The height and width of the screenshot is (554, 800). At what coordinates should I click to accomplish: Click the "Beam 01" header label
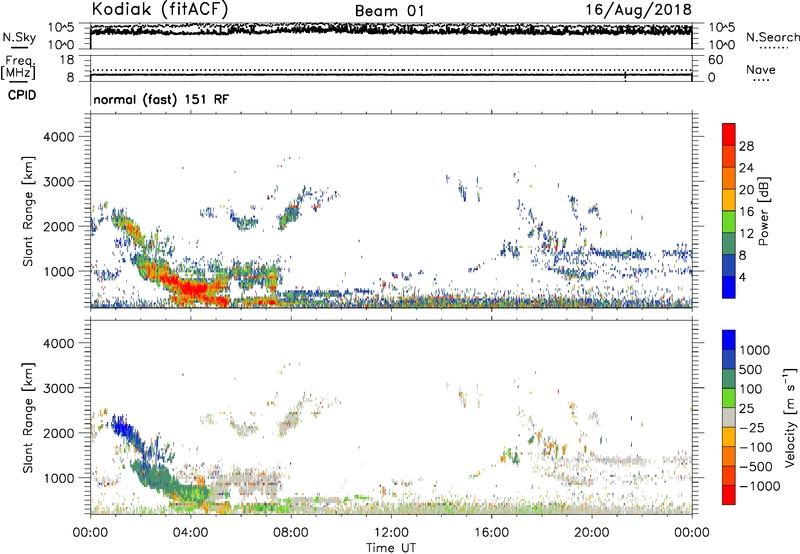point(389,11)
